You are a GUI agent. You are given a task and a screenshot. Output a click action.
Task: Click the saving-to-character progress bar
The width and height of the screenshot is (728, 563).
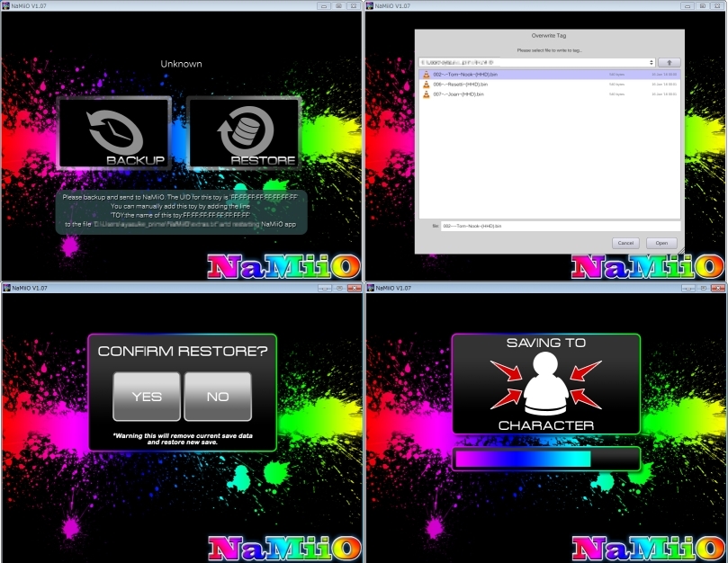point(546,459)
